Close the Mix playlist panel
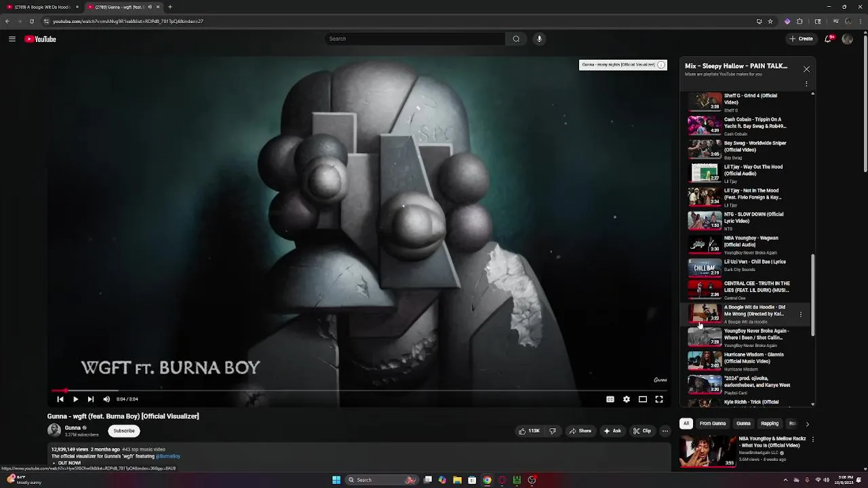 806,69
